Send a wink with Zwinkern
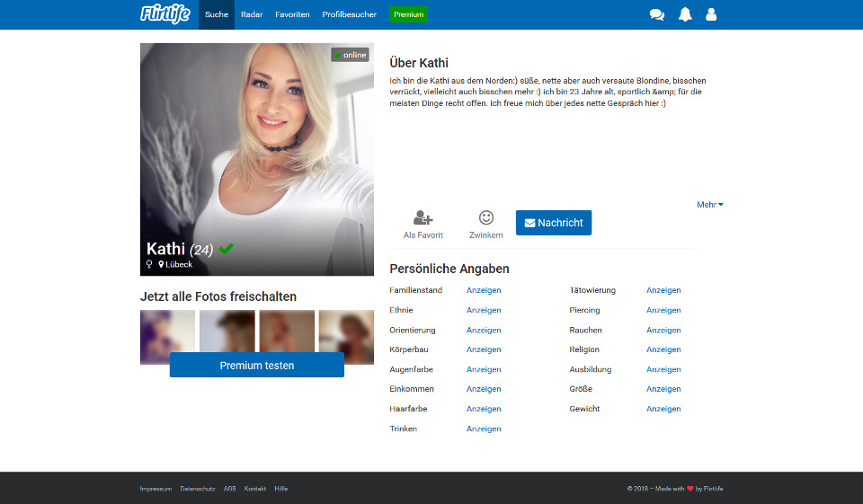The height and width of the screenshot is (504, 863). coord(485,224)
